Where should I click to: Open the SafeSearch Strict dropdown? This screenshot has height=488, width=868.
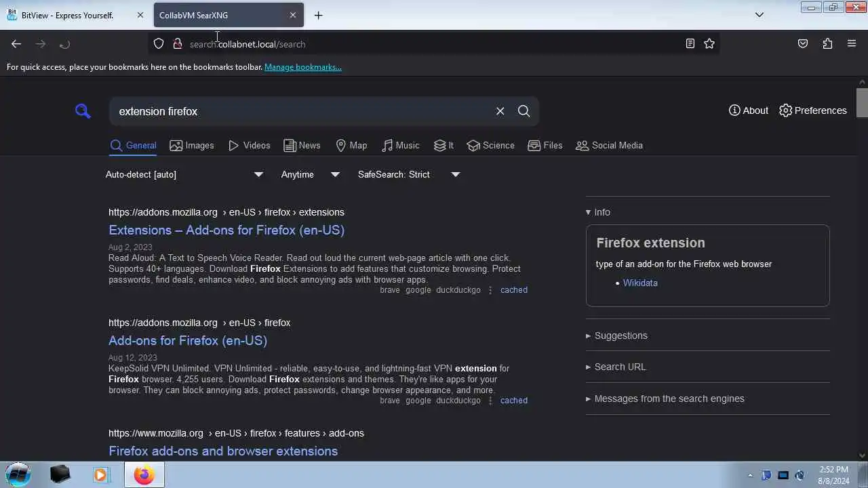(409, 174)
